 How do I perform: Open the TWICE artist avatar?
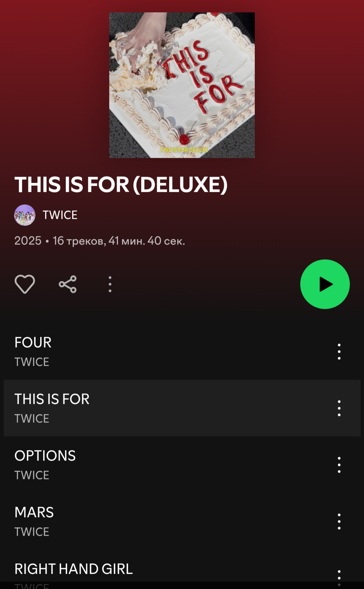point(25,215)
